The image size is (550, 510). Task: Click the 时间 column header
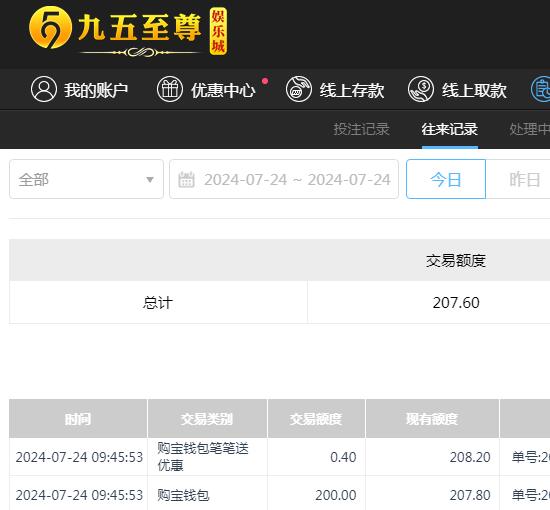(78, 418)
